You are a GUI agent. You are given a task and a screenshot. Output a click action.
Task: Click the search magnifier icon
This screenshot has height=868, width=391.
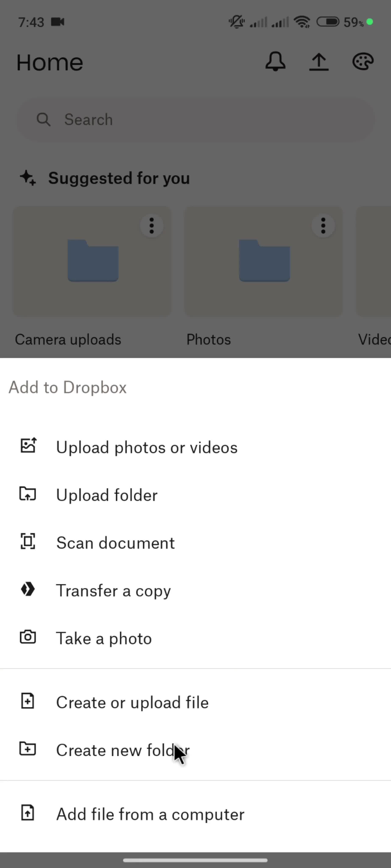click(x=43, y=120)
